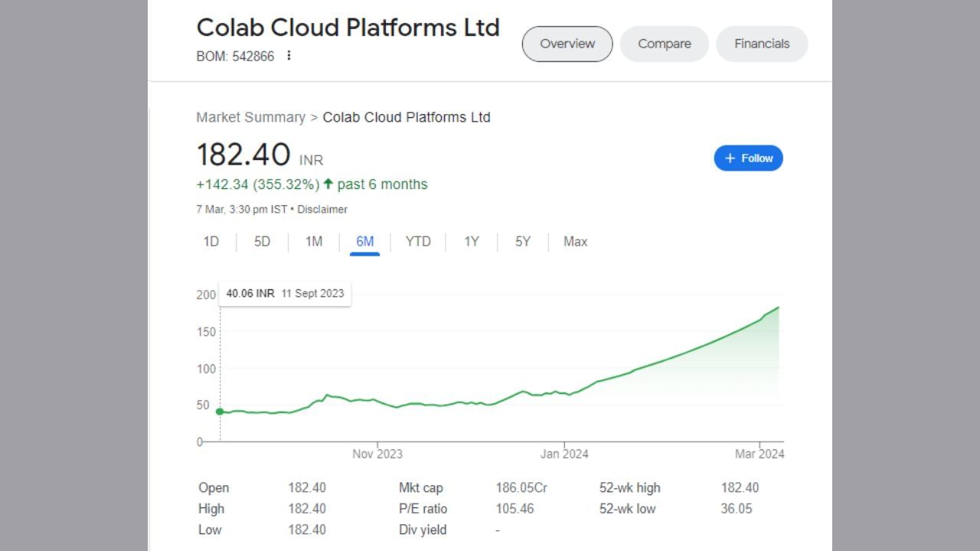The height and width of the screenshot is (551, 980).
Task: Select the 6M chart range
Action: tap(364, 242)
